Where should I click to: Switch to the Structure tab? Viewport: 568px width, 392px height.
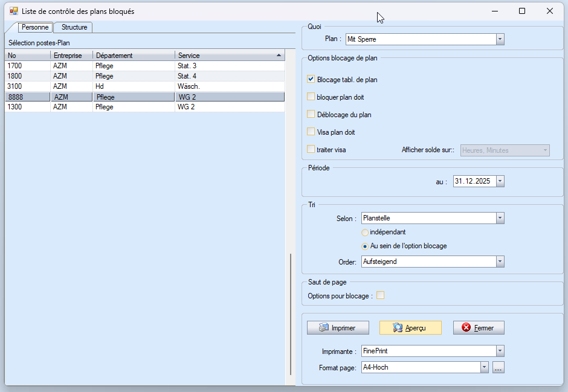coord(74,27)
